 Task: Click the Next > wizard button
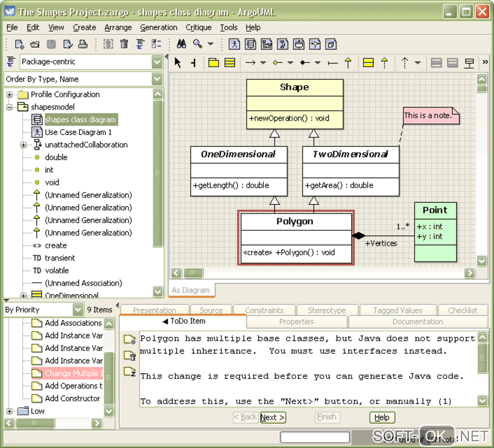[x=273, y=418]
